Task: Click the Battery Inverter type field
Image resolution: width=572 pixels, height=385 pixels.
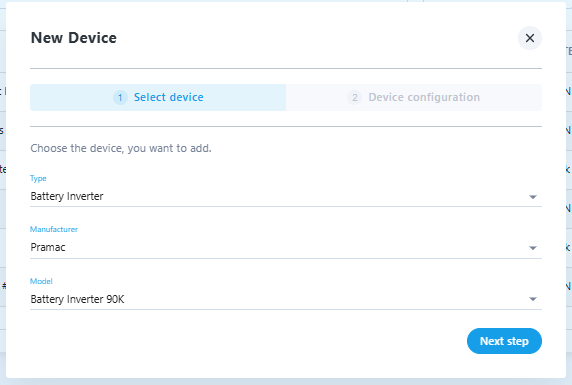Action: pyautogui.click(x=286, y=196)
